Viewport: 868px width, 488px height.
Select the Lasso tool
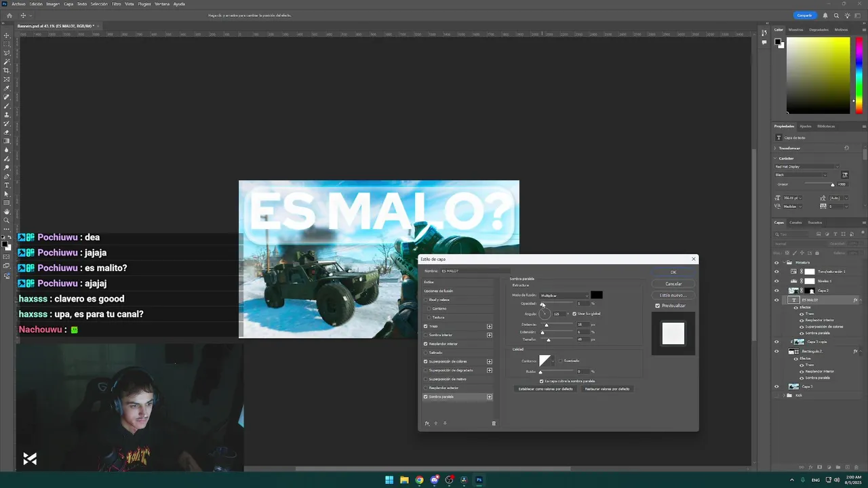pos(7,53)
